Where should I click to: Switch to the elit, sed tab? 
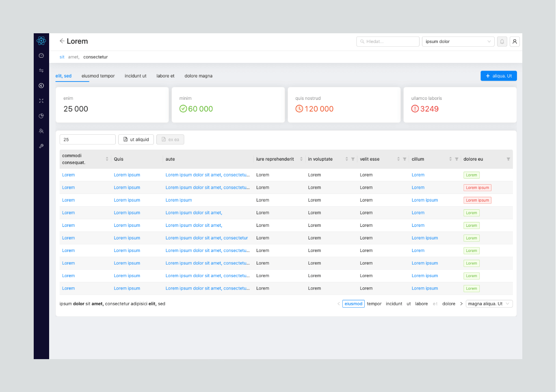tap(63, 76)
